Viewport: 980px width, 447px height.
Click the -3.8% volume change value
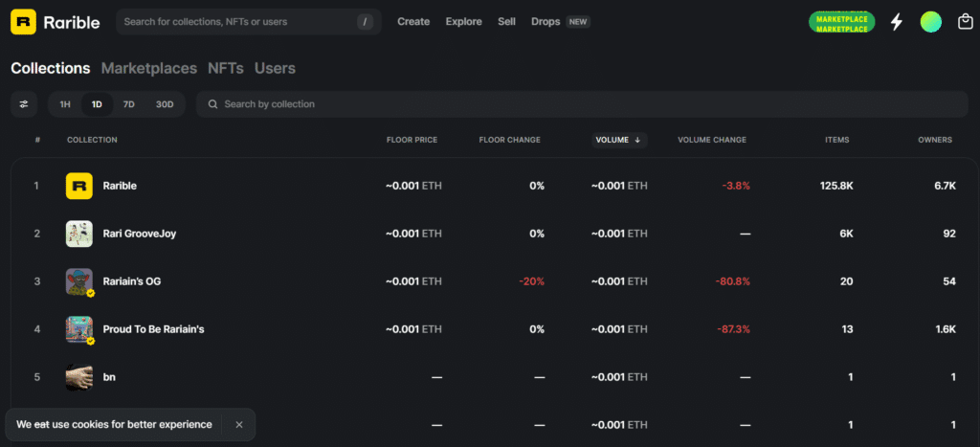point(736,186)
